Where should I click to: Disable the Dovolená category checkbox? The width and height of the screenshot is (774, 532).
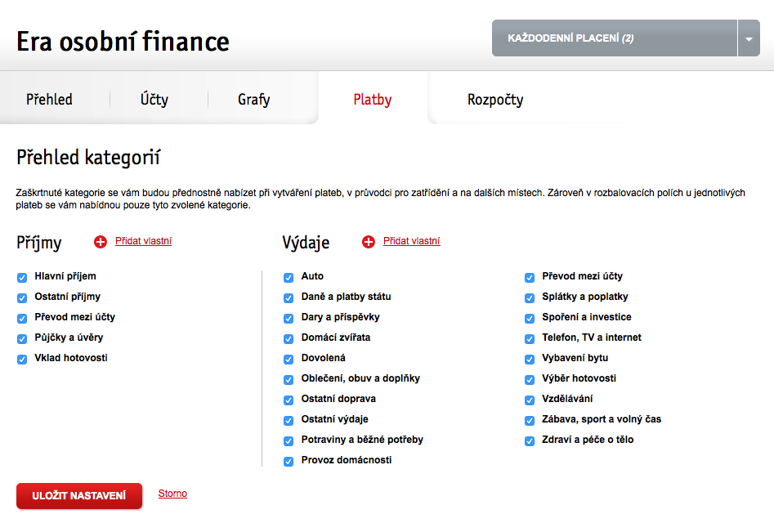click(289, 360)
